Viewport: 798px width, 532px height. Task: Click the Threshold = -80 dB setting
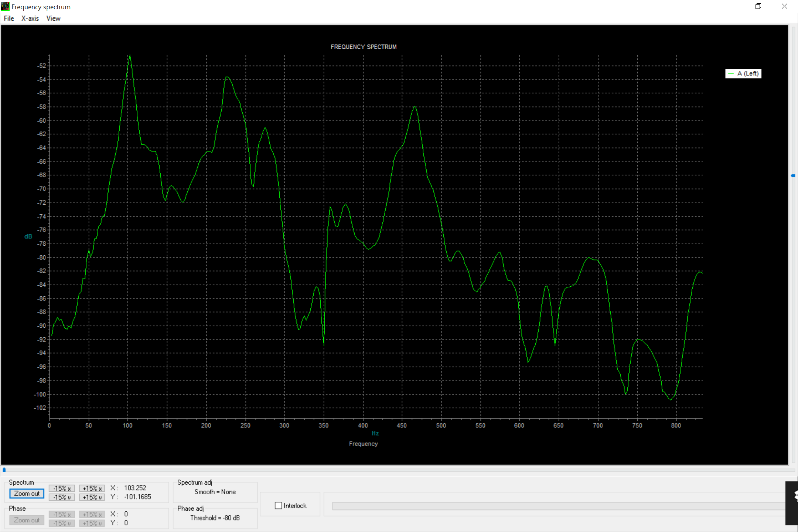click(215, 518)
